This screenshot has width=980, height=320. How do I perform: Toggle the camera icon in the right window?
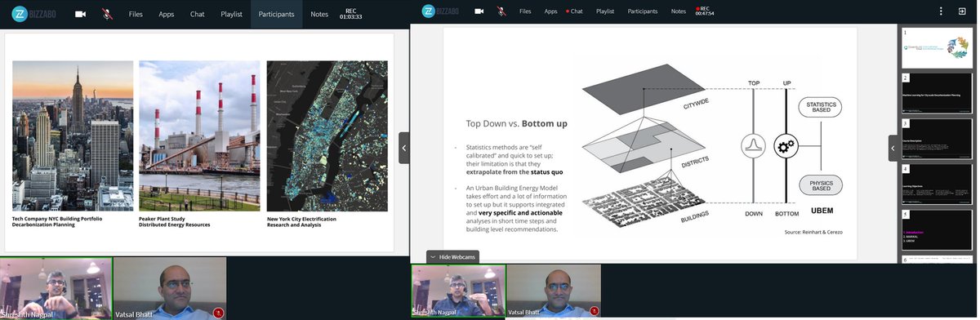pyautogui.click(x=479, y=11)
